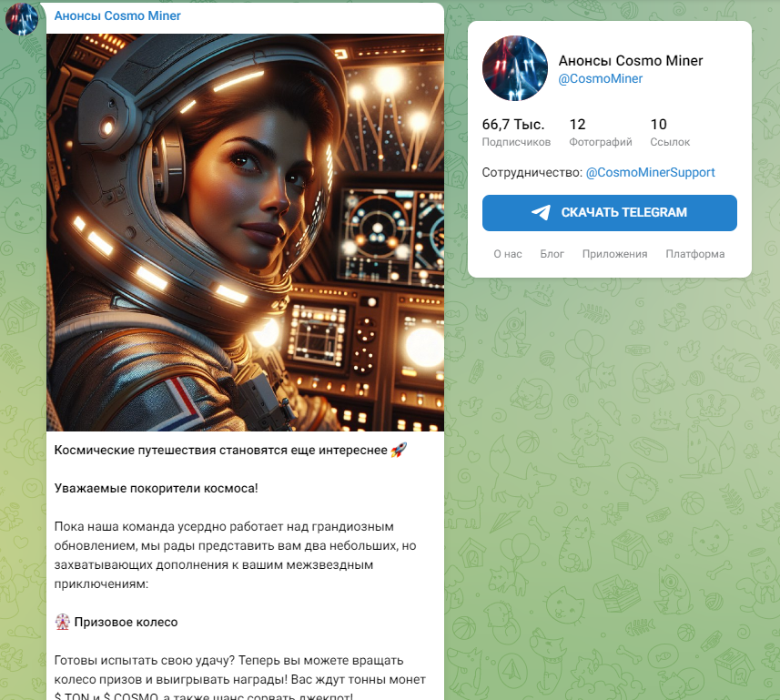Open the Блог footer link
Viewport: 780px width, 700px height.
click(552, 254)
